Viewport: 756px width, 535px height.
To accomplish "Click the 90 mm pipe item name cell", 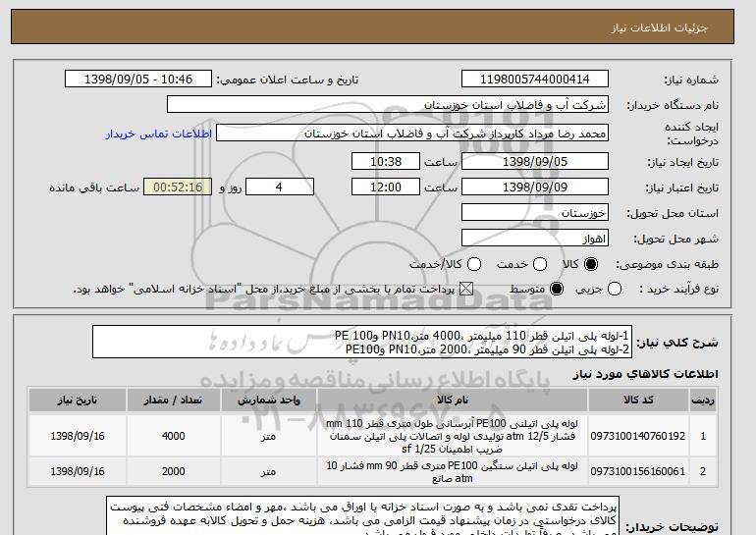I will click(453, 471).
